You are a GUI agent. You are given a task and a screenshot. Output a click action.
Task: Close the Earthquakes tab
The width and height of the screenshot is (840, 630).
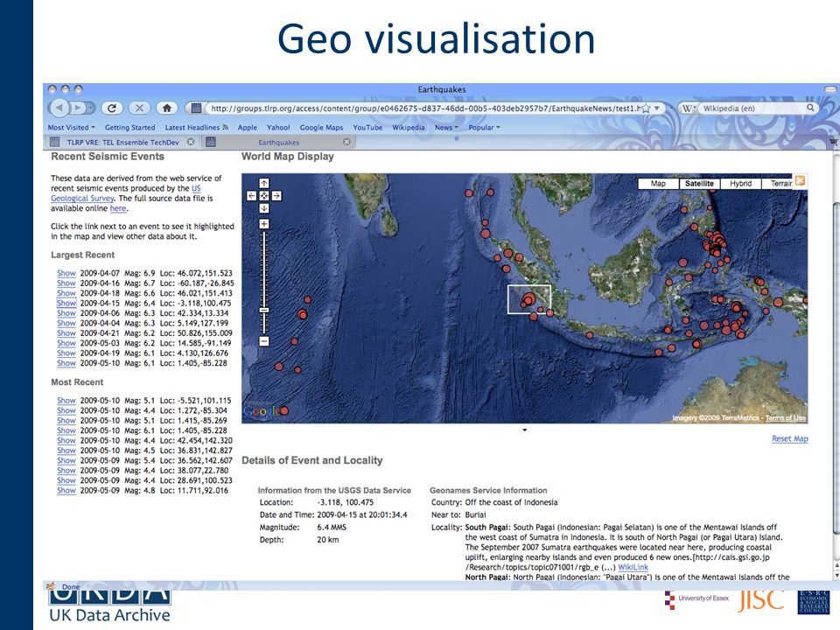(x=346, y=142)
